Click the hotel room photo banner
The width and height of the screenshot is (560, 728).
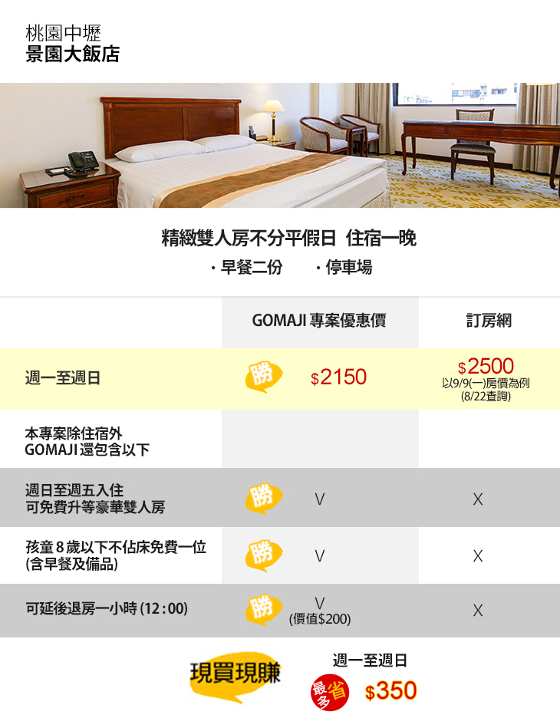(280, 145)
